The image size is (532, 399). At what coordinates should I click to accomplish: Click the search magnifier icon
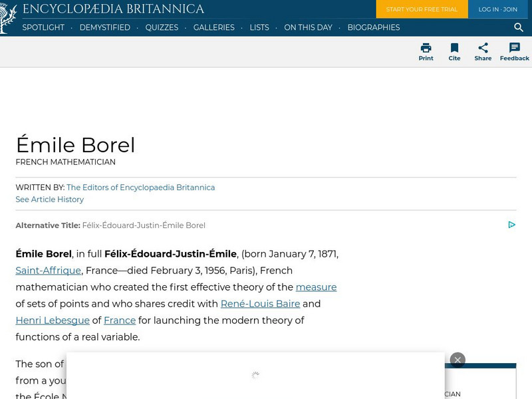tap(519, 28)
